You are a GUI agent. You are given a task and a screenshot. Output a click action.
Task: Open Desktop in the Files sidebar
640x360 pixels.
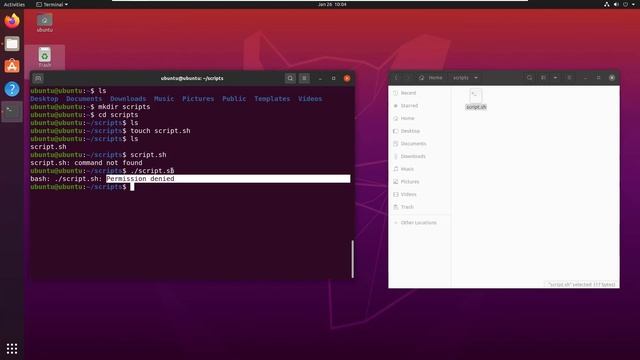coord(420,131)
